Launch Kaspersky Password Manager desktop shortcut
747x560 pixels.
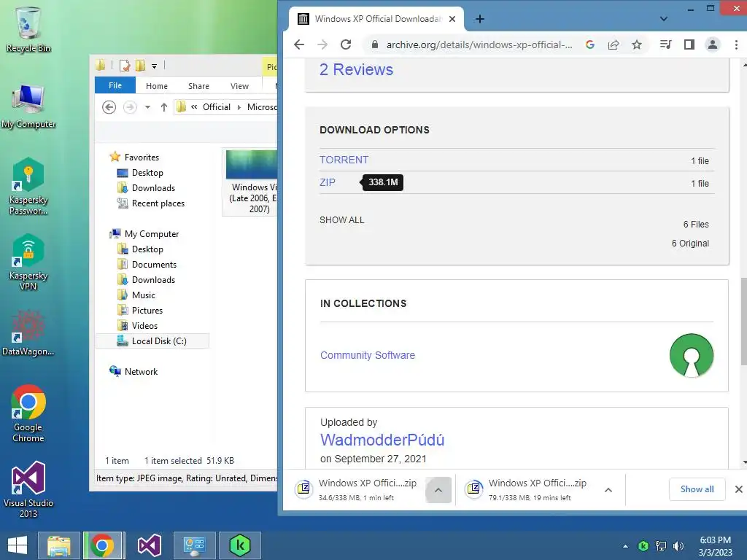pyautogui.click(x=28, y=186)
